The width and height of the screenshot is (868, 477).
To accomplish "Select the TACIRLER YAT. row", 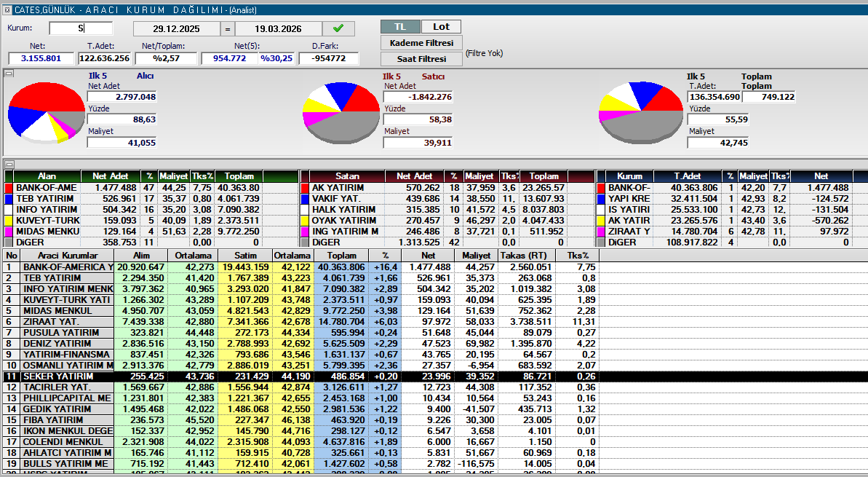I will click(x=301, y=387).
